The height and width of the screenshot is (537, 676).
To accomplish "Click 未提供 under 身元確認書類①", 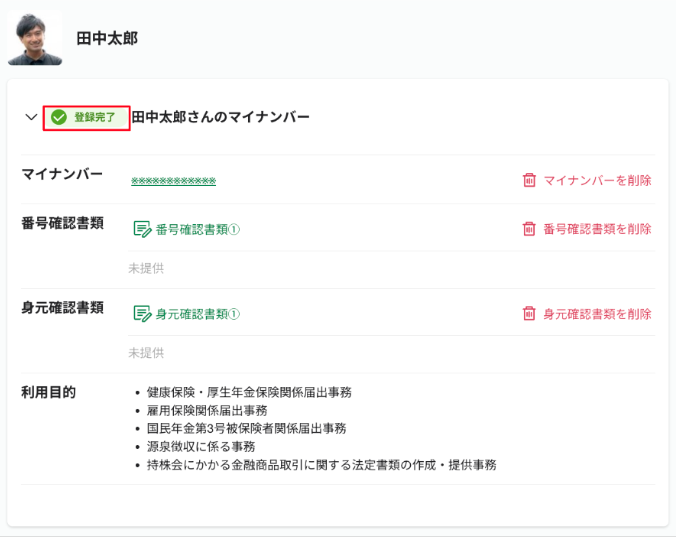I will [x=146, y=353].
